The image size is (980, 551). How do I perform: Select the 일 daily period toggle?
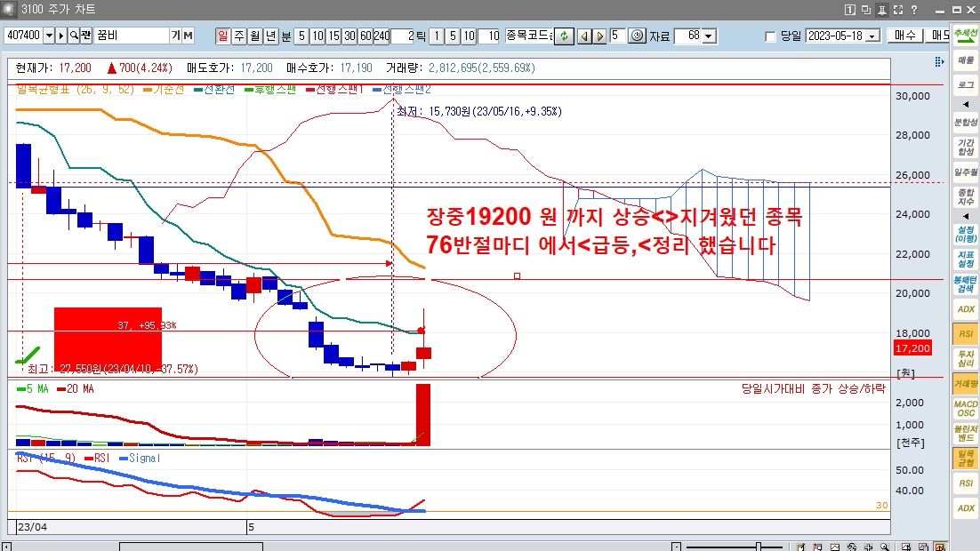click(x=222, y=36)
